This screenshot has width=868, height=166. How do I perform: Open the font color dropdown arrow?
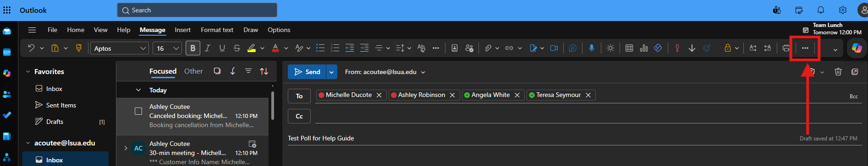click(x=286, y=48)
